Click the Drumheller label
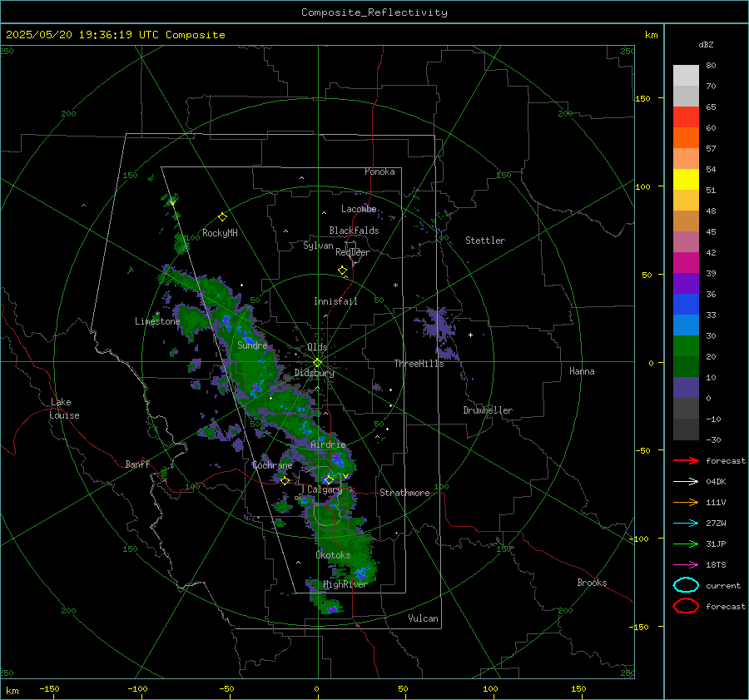The width and height of the screenshot is (749, 700). (488, 410)
